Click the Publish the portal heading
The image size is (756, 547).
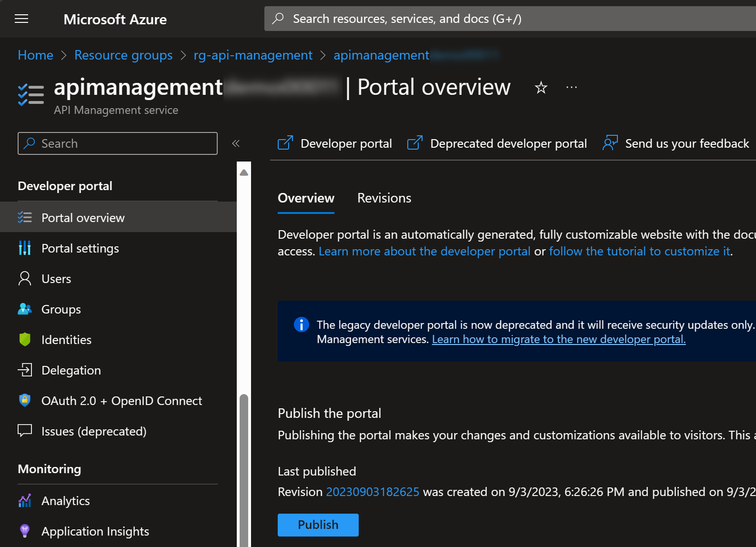(x=330, y=413)
